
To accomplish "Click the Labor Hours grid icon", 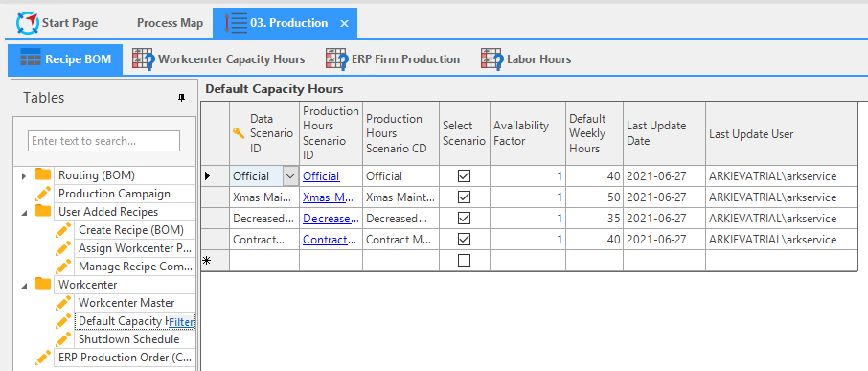I will [492, 59].
